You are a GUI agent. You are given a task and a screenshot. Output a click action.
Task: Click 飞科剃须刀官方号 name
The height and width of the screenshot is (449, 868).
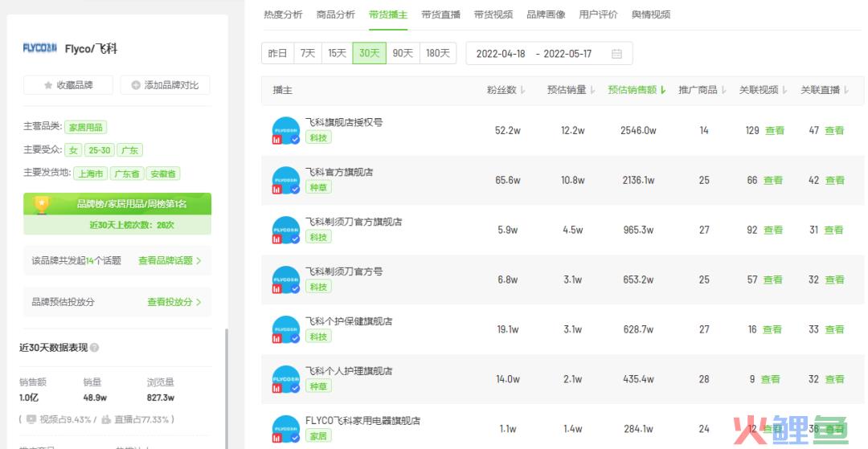[344, 271]
